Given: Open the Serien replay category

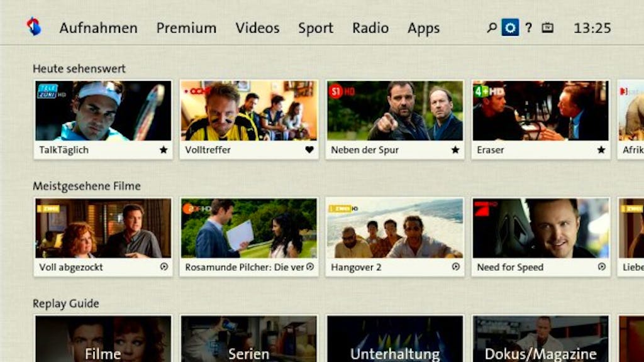Looking at the screenshot, I should pos(248,339).
